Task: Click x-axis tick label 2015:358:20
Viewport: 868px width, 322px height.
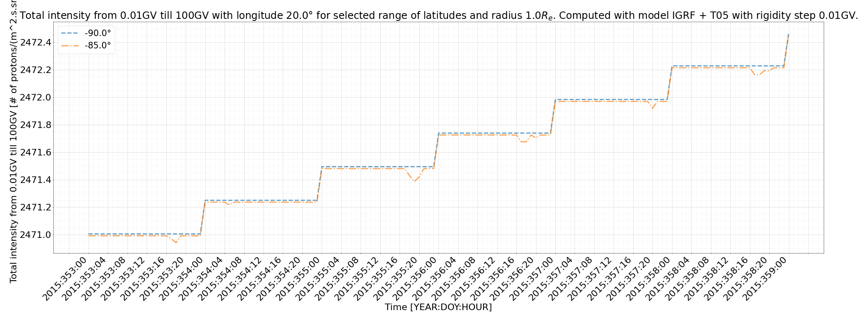Action: click(x=746, y=279)
